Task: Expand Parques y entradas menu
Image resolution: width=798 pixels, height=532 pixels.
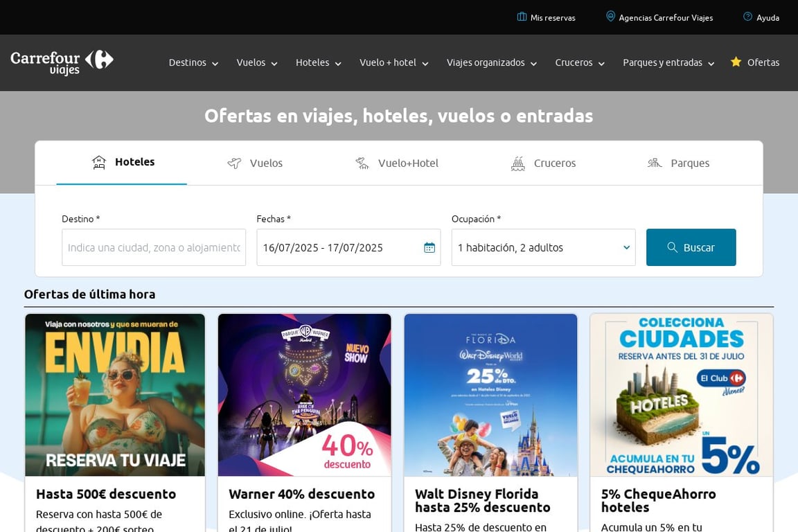Action: click(668, 62)
